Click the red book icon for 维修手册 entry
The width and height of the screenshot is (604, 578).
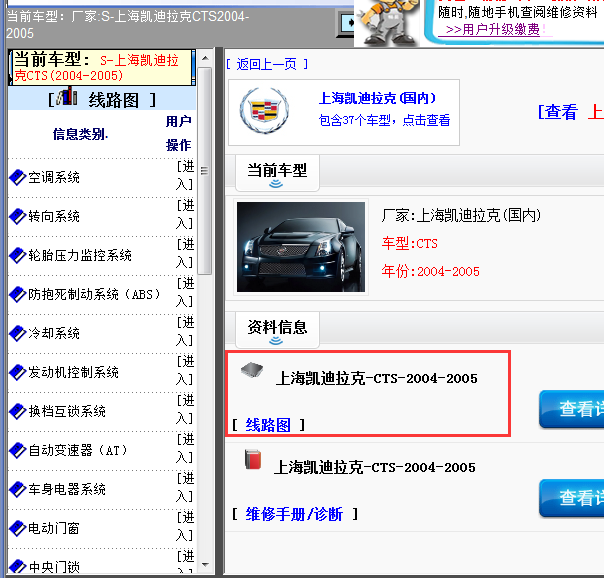[253, 459]
